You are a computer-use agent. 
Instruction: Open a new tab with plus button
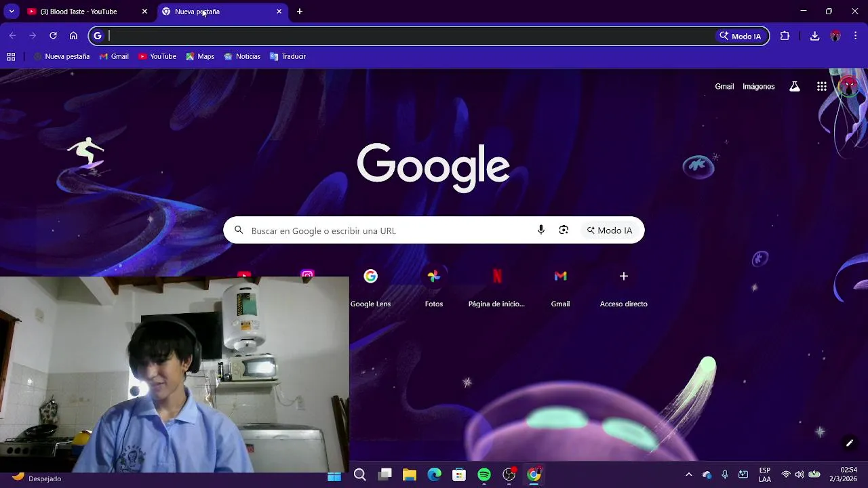point(300,12)
